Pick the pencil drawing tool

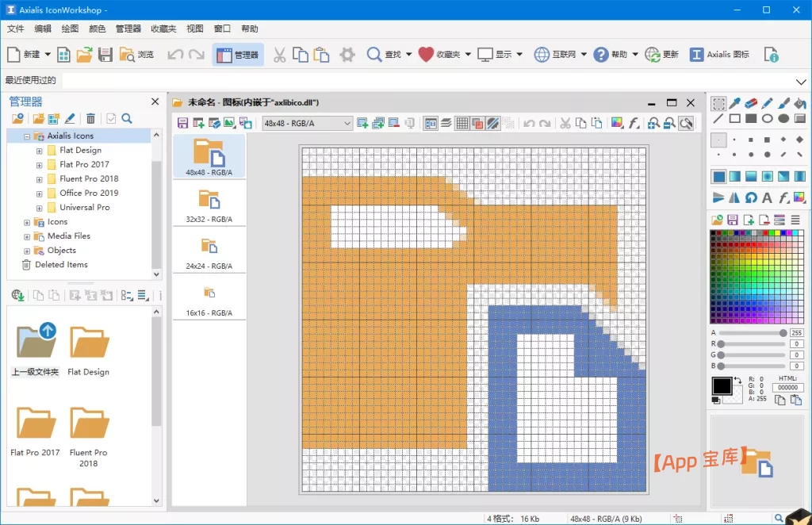(x=768, y=103)
